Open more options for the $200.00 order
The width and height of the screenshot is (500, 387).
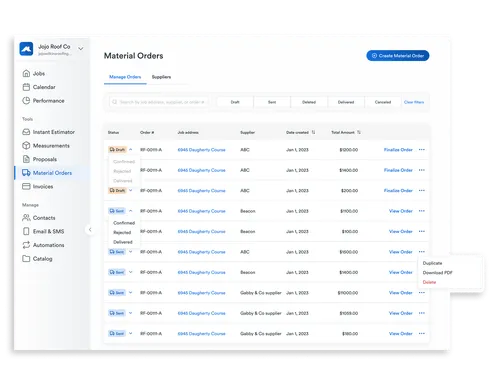(422, 191)
